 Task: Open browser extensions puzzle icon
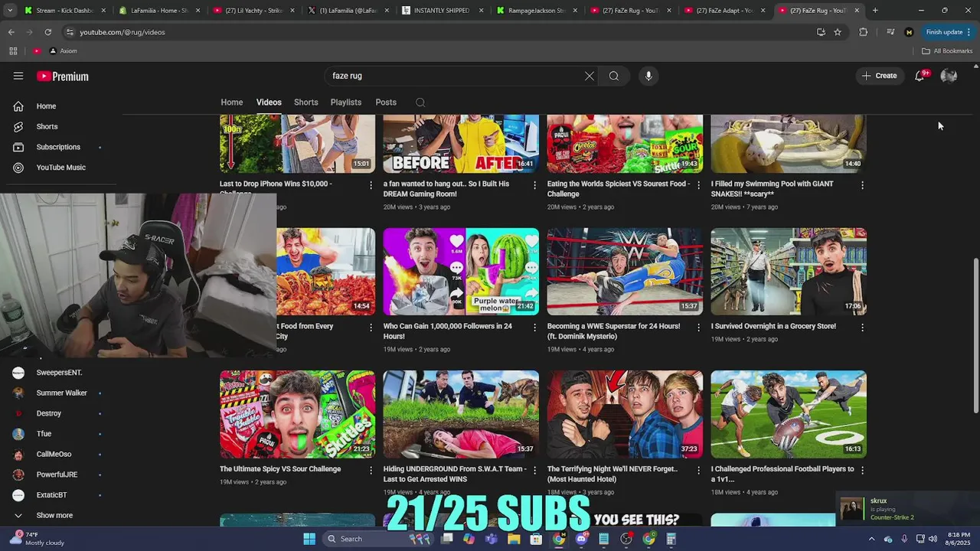[864, 32]
